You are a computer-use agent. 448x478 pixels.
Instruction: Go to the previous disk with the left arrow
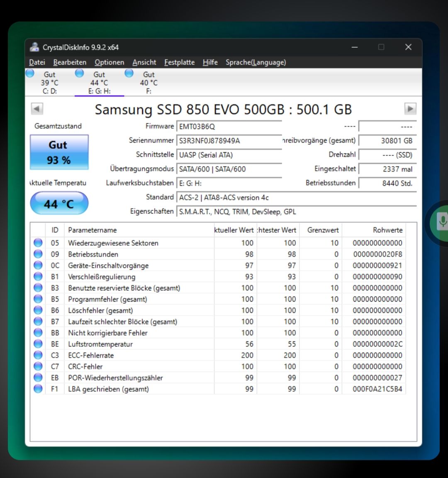[37, 109]
